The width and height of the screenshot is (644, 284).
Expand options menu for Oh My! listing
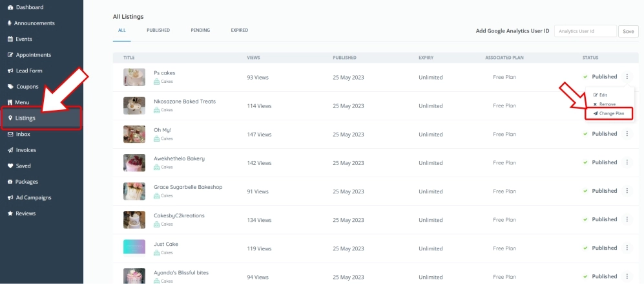tap(627, 134)
